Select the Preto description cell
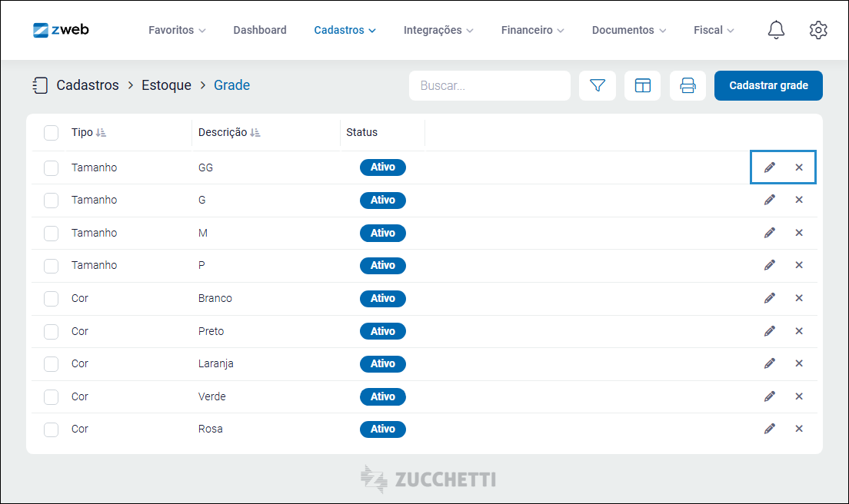 pyautogui.click(x=211, y=331)
